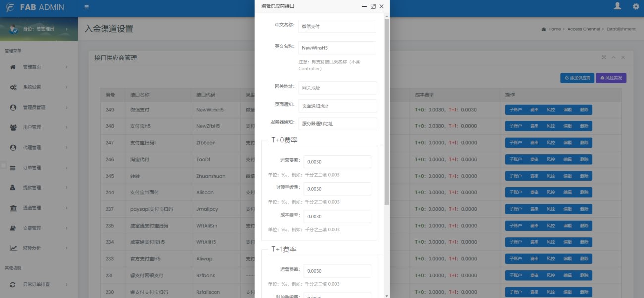Click the Home breadcrumb link
This screenshot has width=644, height=298.
tap(554, 29)
